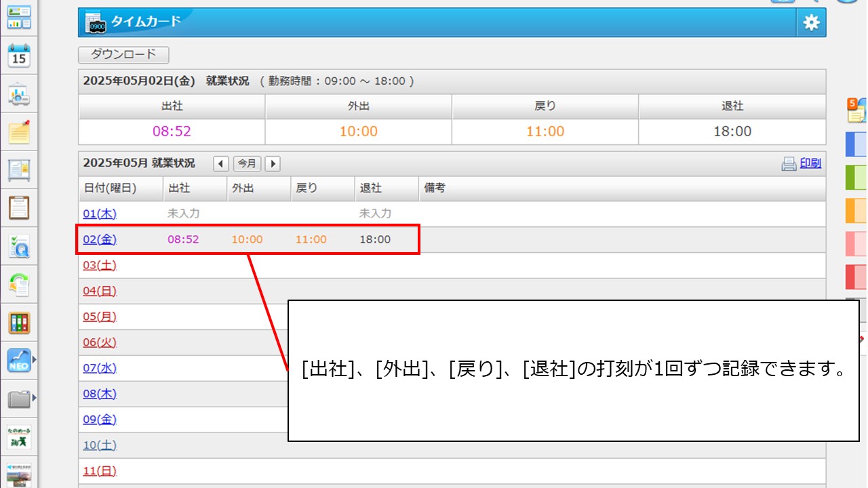Screen dimensions: 868x488
Task: Click 10:00 in the 02(金) row
Action: [x=247, y=239]
